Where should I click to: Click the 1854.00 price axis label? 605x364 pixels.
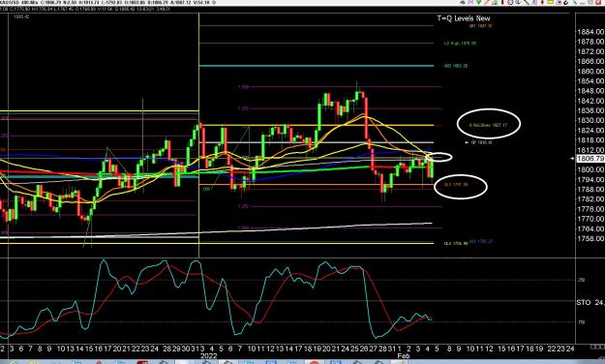(590, 81)
